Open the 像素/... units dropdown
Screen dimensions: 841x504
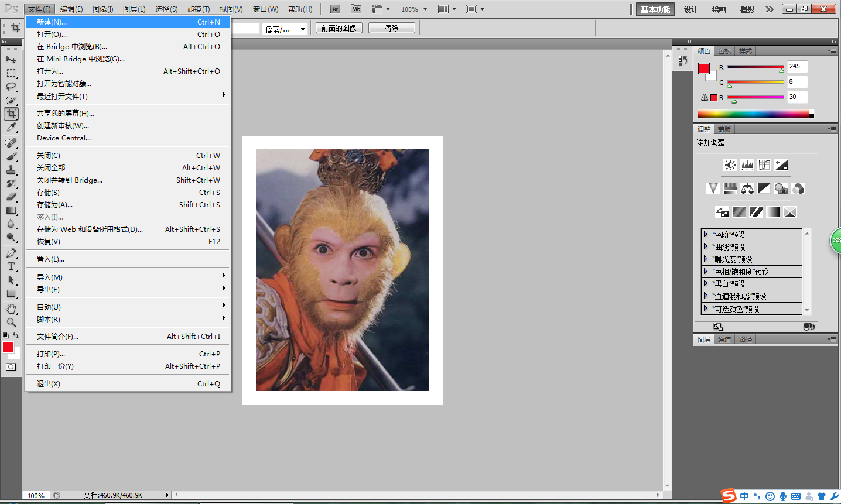[x=285, y=29]
